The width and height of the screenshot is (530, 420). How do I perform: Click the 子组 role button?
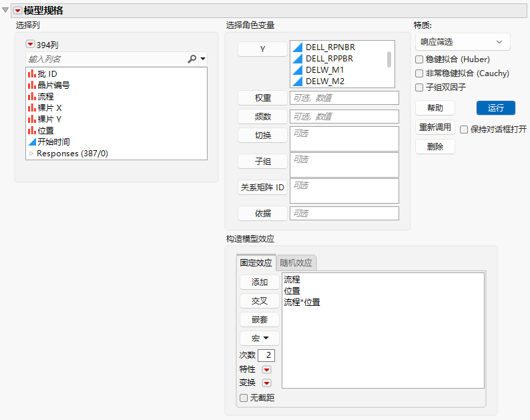(262, 162)
